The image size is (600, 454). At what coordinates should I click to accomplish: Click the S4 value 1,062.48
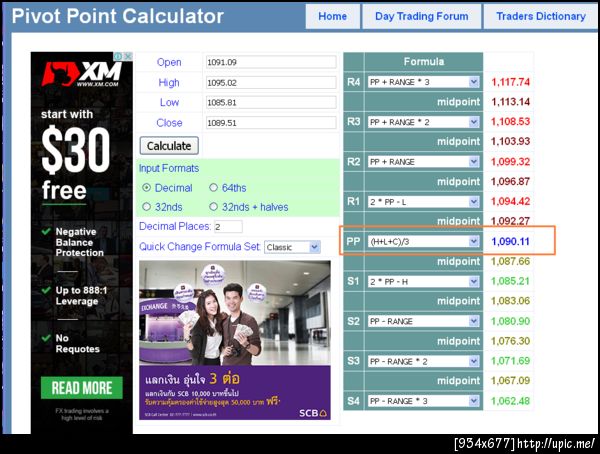pos(510,401)
